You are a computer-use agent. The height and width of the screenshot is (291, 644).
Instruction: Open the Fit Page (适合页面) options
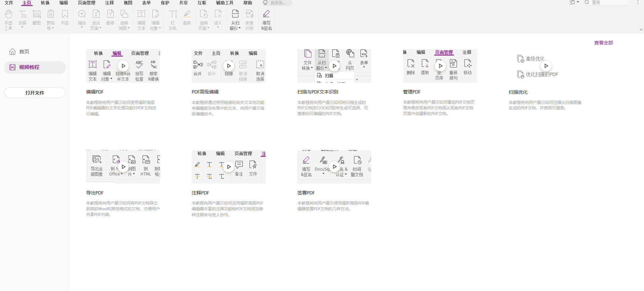(96, 20)
